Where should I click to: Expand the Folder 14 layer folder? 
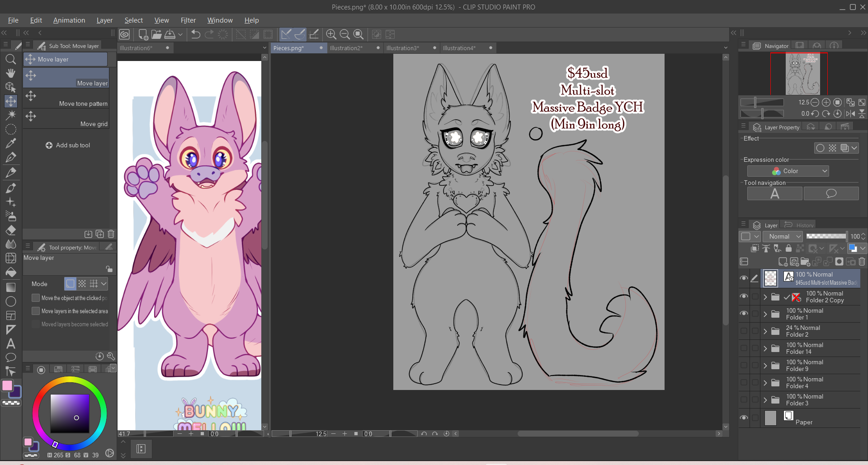765,348
